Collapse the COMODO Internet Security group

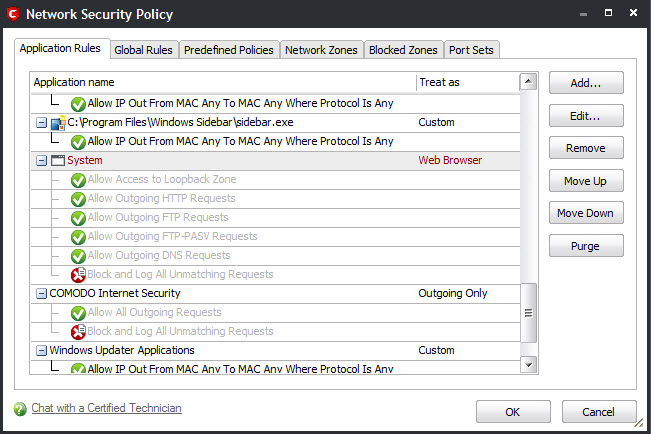(x=41, y=294)
